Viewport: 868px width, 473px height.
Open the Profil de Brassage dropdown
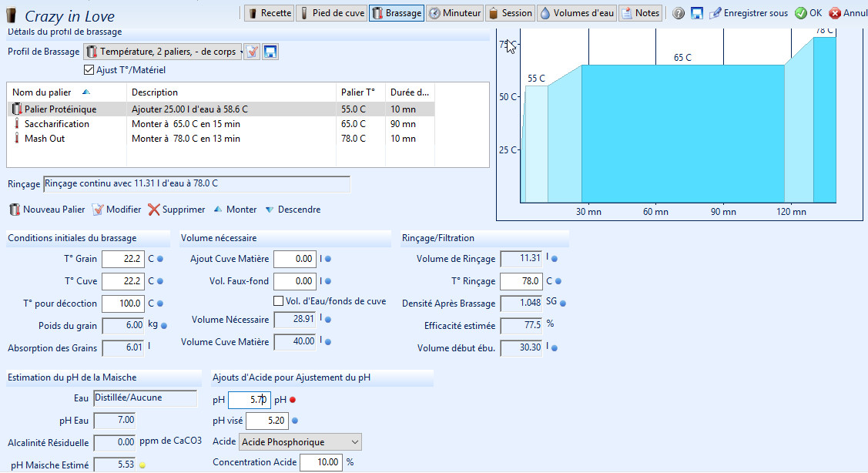(163, 52)
